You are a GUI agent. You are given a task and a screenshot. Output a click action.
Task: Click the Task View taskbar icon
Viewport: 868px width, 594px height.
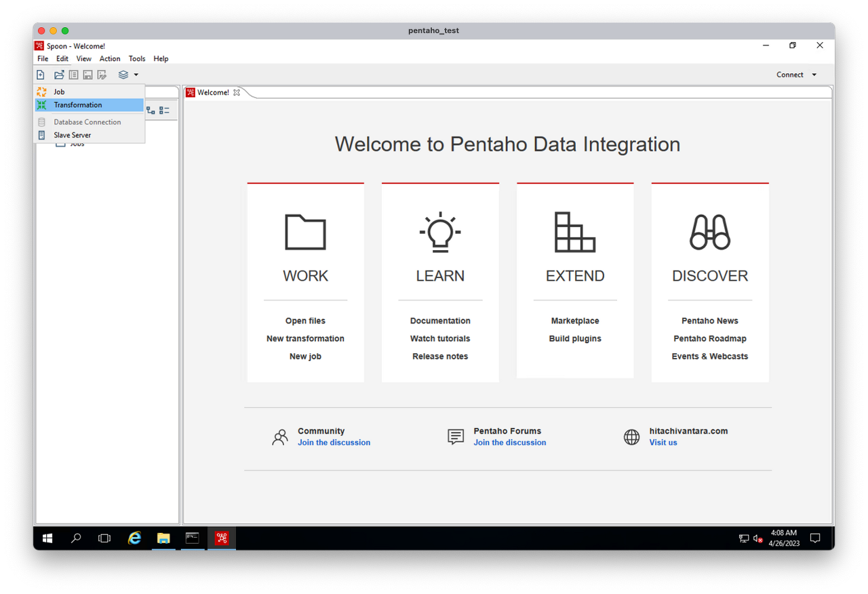click(x=104, y=538)
